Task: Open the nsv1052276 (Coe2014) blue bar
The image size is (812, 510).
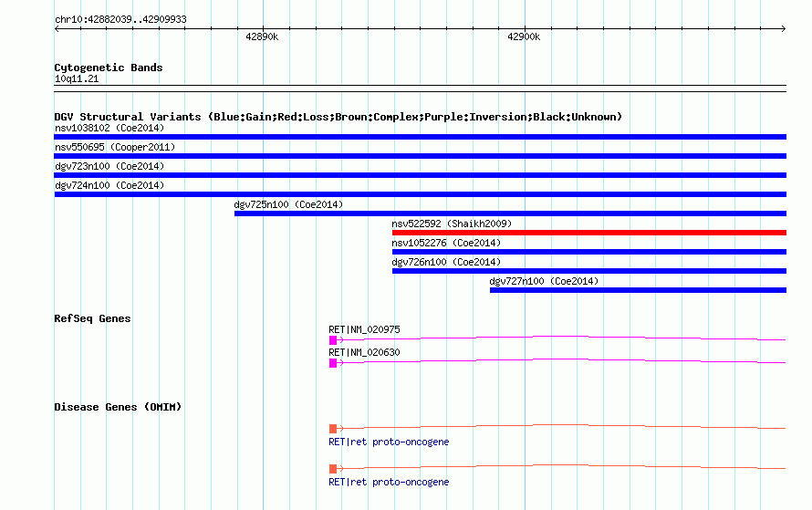Action: click(x=588, y=252)
